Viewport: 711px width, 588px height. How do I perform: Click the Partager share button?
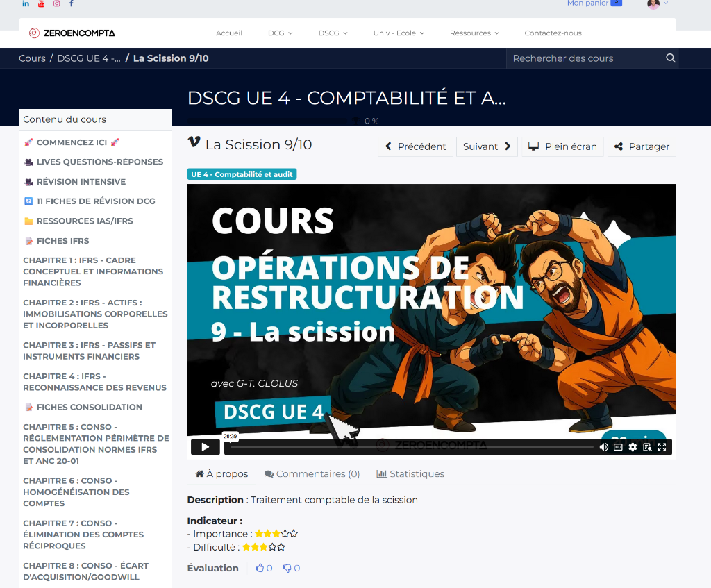tap(642, 146)
